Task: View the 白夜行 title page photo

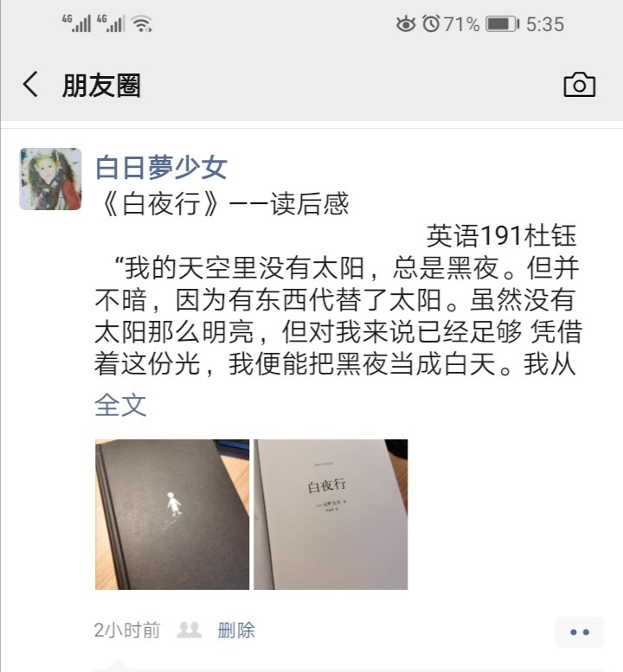Action: click(x=331, y=515)
